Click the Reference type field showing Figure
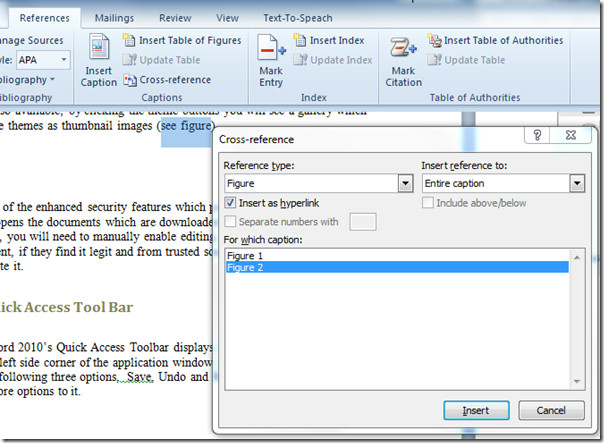604x443 pixels. (x=312, y=183)
